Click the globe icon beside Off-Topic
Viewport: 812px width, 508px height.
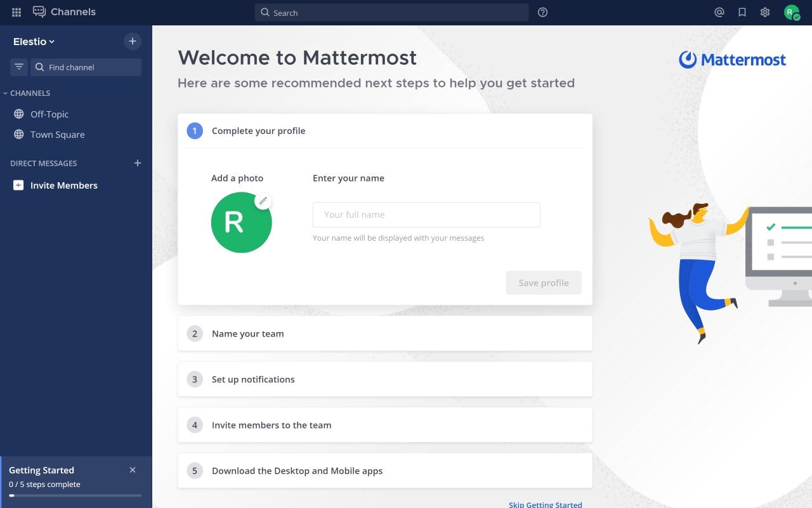18,114
